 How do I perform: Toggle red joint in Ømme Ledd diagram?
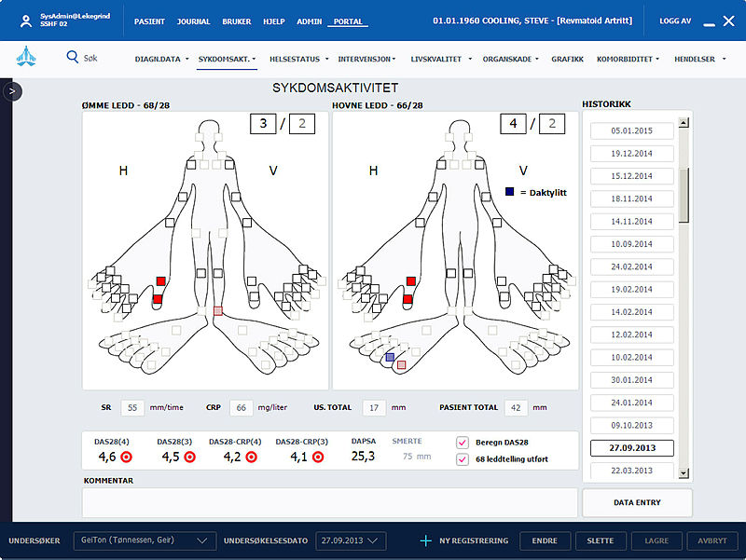pos(160,280)
